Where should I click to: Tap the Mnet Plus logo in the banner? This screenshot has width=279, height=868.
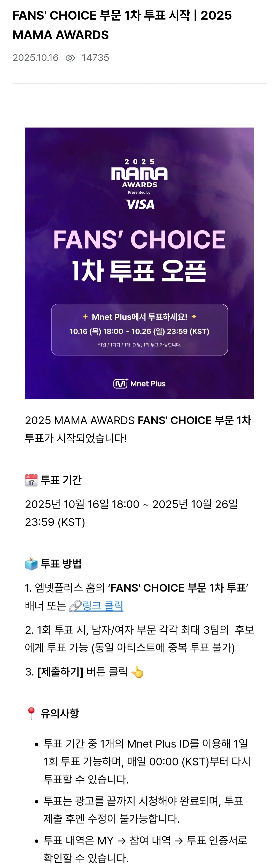(139, 383)
